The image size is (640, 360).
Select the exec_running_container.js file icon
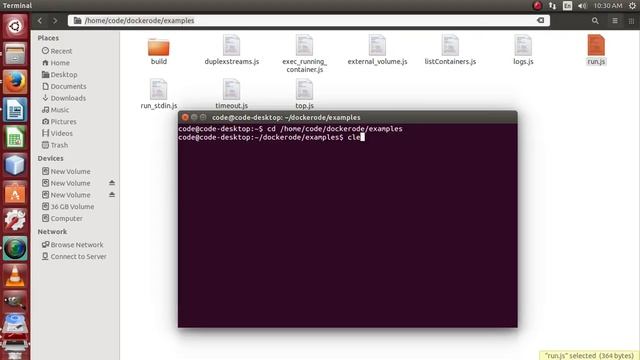[304, 45]
